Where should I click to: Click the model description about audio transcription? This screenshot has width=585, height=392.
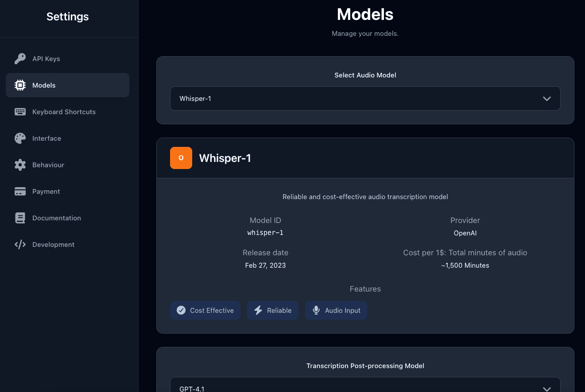[x=365, y=197]
